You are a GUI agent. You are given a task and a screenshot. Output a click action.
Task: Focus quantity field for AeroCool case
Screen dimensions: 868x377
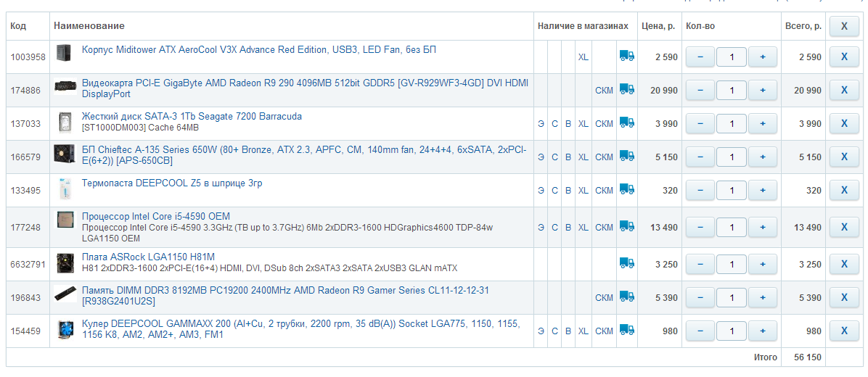732,57
